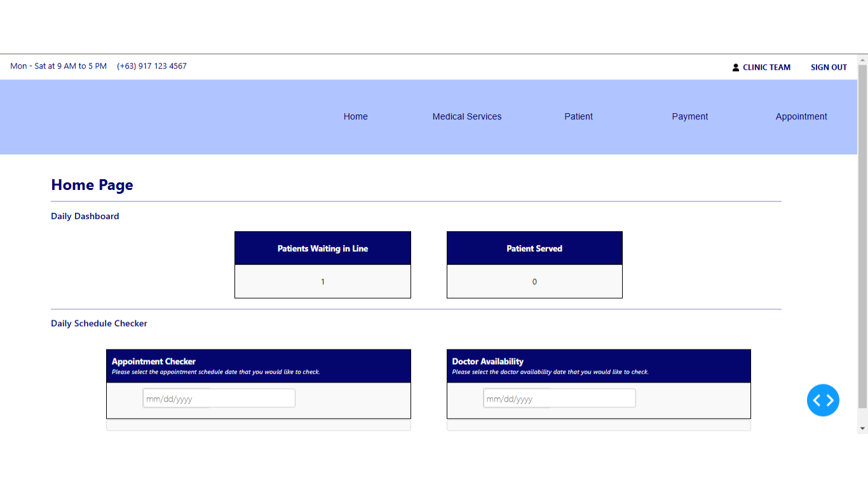Viewport: 868px width, 488px height.
Task: Click the scrollbar down arrow
Action: (x=862, y=429)
